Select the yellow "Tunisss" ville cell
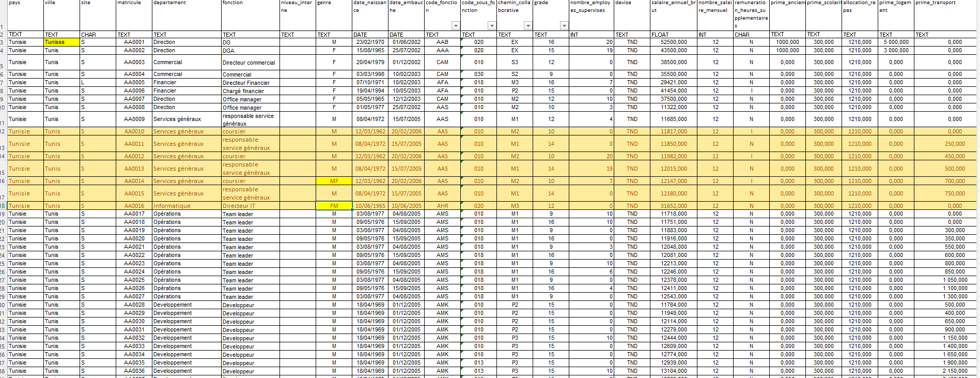980x378 pixels. pos(61,42)
